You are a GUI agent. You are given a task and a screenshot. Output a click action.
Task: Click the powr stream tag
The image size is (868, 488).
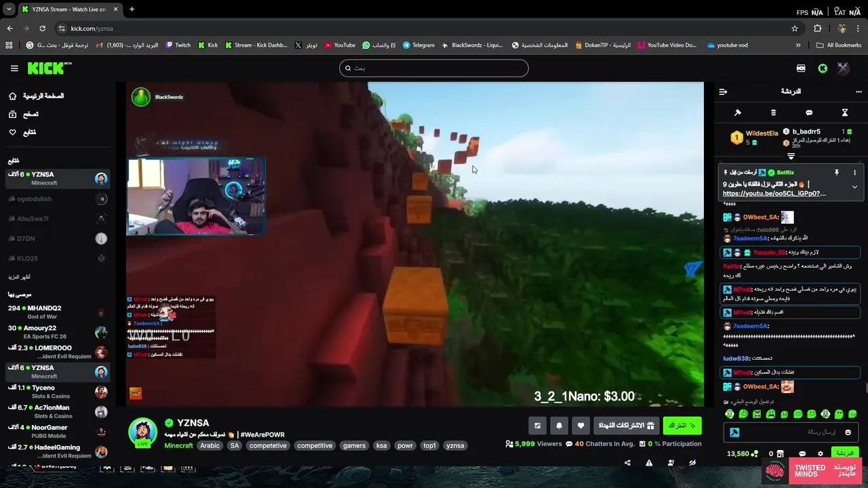click(x=405, y=445)
